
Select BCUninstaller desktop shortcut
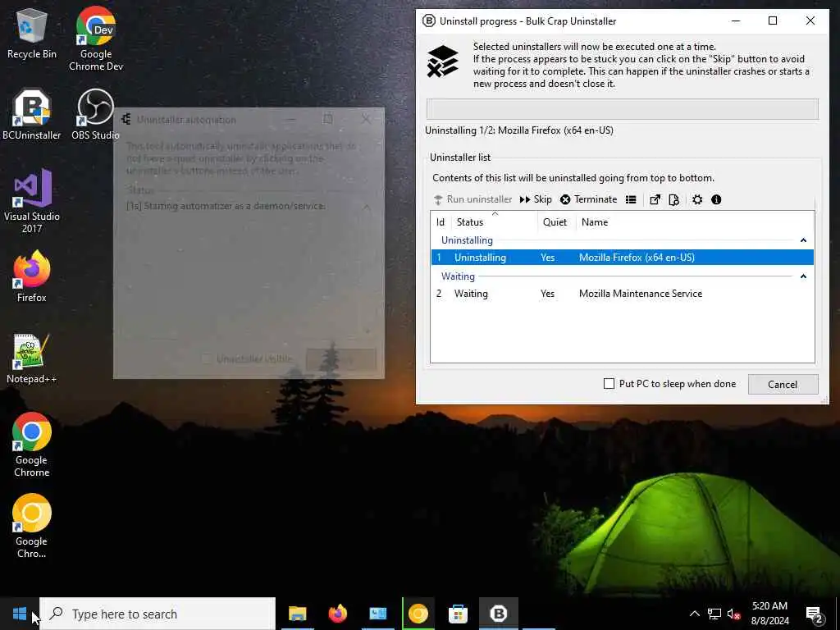(x=32, y=115)
